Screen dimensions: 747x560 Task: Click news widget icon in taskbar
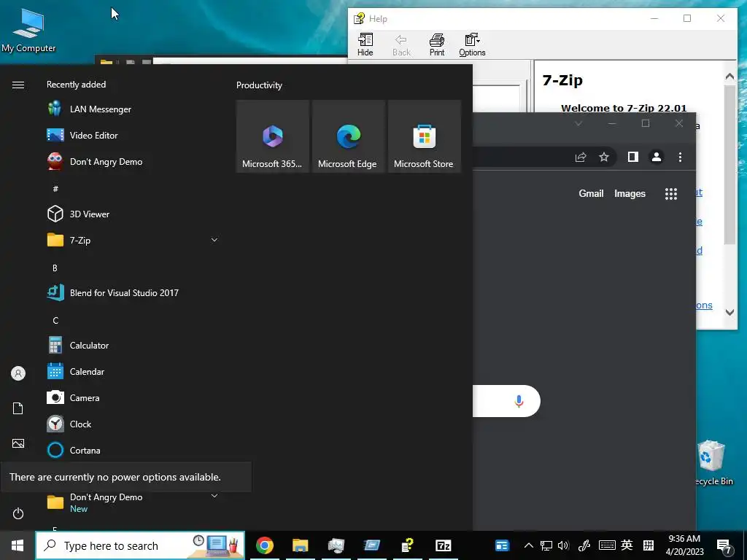click(502, 545)
